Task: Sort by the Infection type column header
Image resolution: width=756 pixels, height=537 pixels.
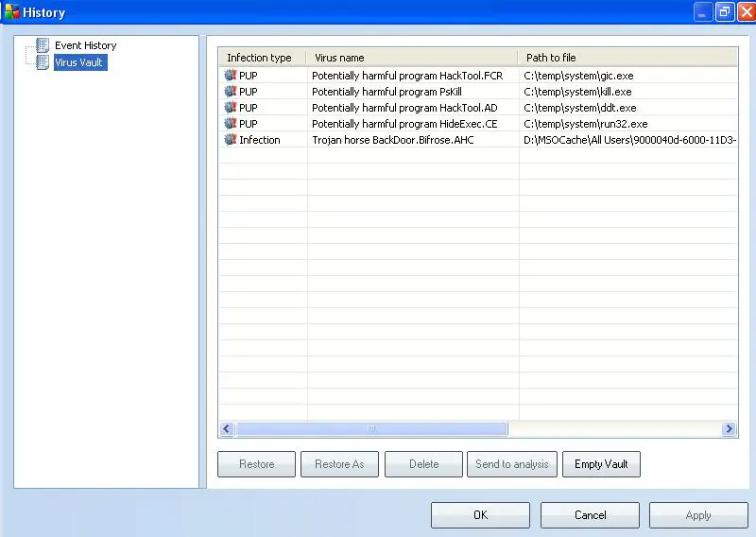Action: [x=260, y=58]
